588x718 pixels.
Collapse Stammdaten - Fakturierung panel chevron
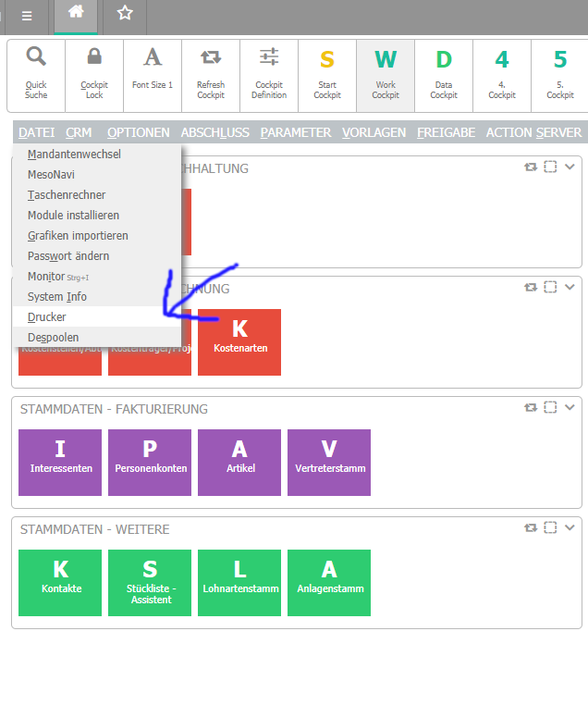tap(570, 407)
